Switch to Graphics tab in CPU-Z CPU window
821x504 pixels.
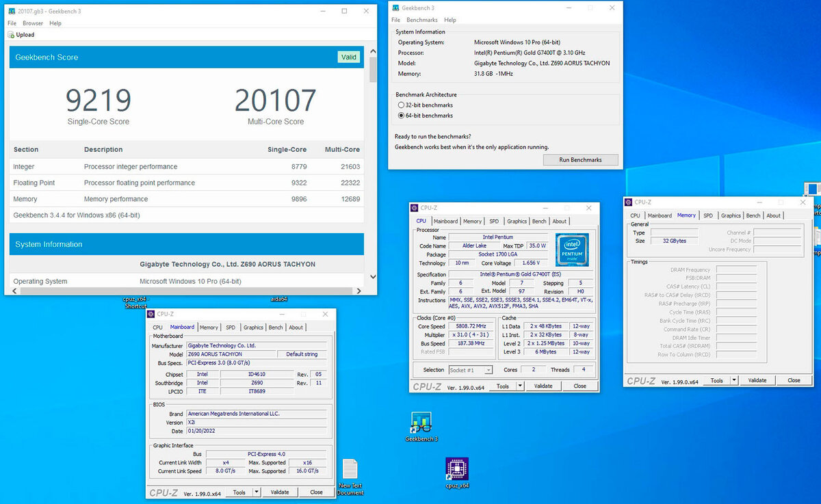tap(517, 221)
